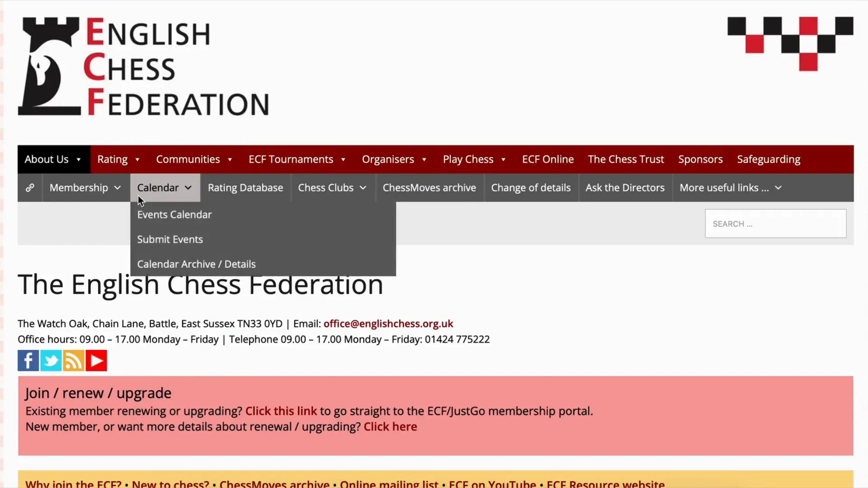Open the Sponsors page
Viewport: 868px width, 488px height.
pos(700,159)
